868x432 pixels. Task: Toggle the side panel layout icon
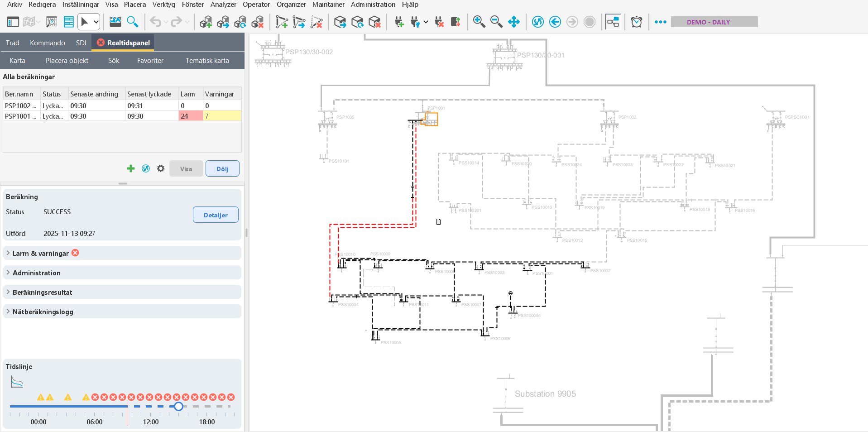coord(13,22)
